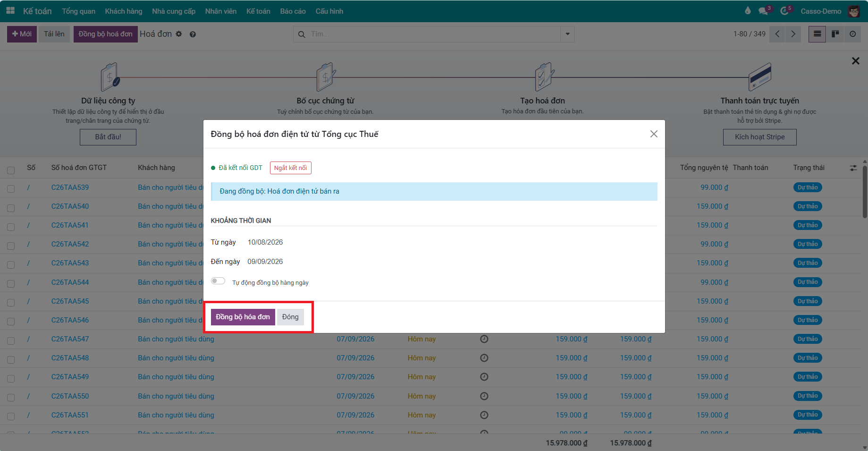Go to next page of records
The image size is (868, 451).
click(x=793, y=34)
